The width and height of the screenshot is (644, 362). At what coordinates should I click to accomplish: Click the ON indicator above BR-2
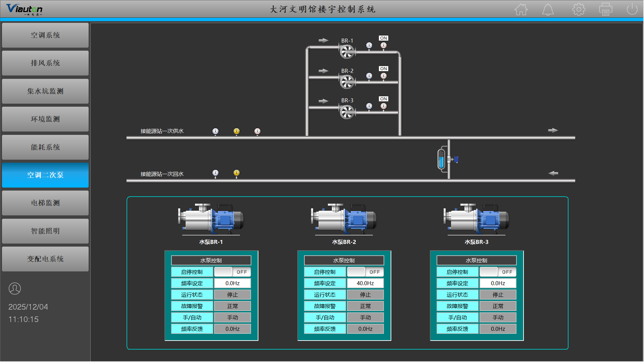384,69
